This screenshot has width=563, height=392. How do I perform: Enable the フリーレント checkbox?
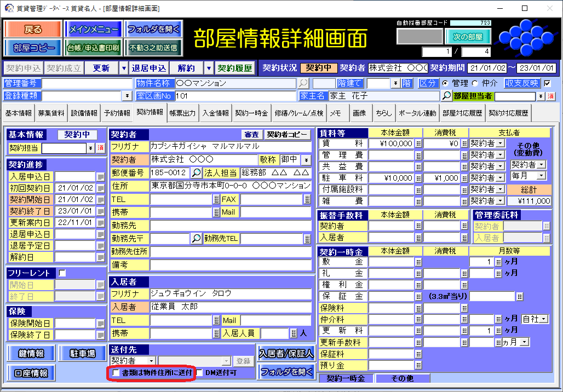click(62, 273)
